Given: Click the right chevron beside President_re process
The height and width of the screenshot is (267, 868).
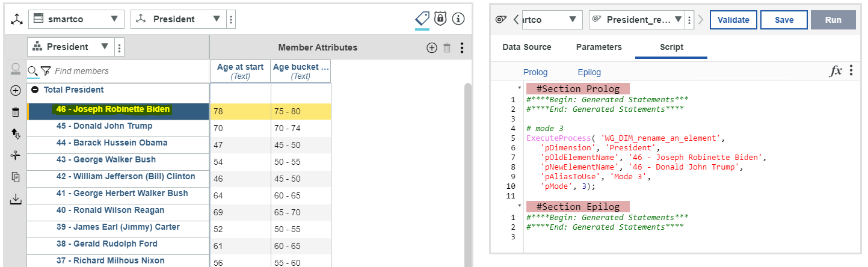Looking at the screenshot, I should point(700,19).
